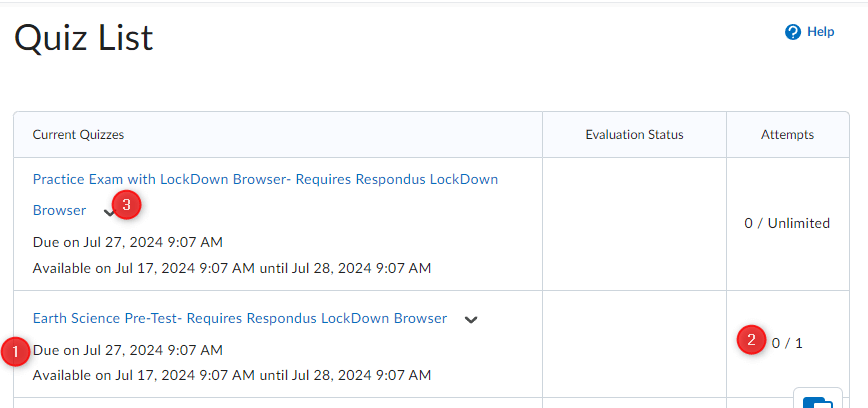868x408 pixels.
Task: Open the Practice Exam with LockDown Browser quiz
Action: point(265,180)
